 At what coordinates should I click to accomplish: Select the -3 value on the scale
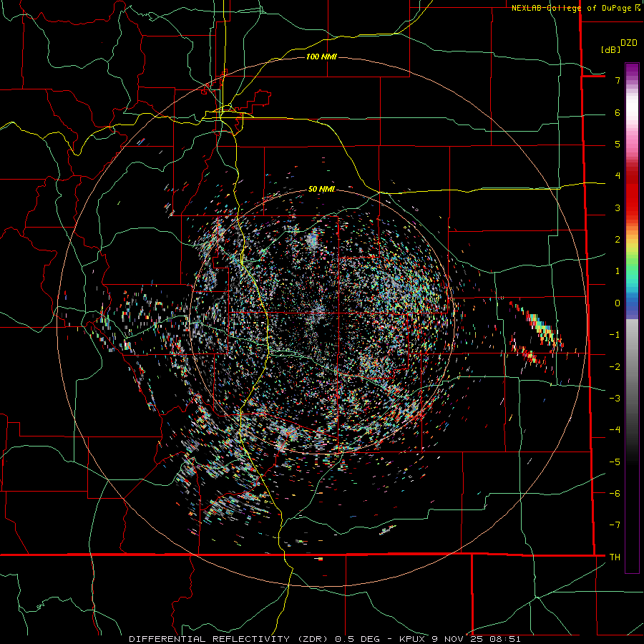[x=615, y=398]
